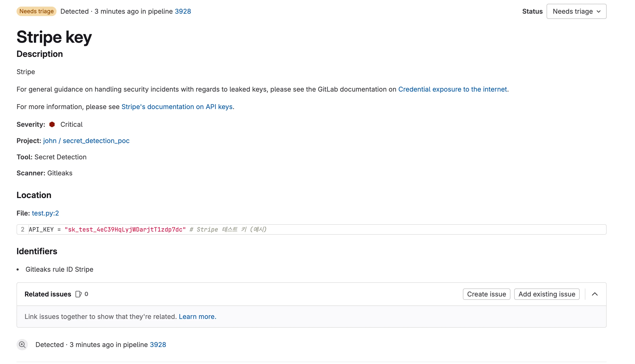This screenshot has width=635, height=364.
Task: Click the Needs triage status badge
Action: click(x=37, y=12)
